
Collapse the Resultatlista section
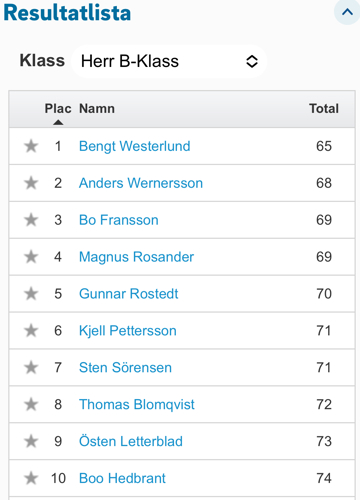coord(347,12)
